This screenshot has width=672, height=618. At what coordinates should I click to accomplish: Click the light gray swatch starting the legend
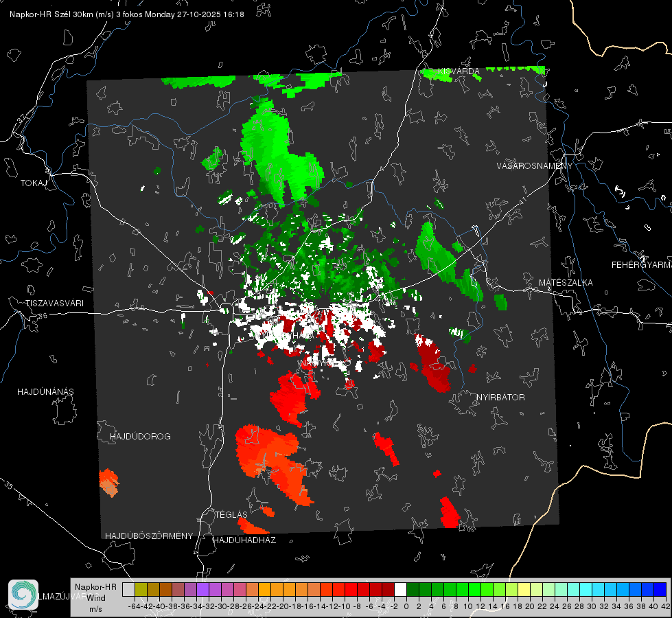(128, 589)
